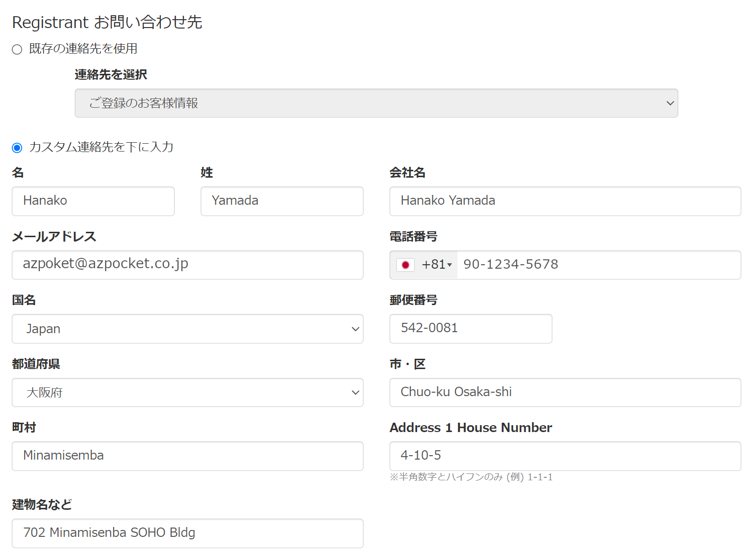
Task: Click the Japan flag icon
Action: click(405, 265)
